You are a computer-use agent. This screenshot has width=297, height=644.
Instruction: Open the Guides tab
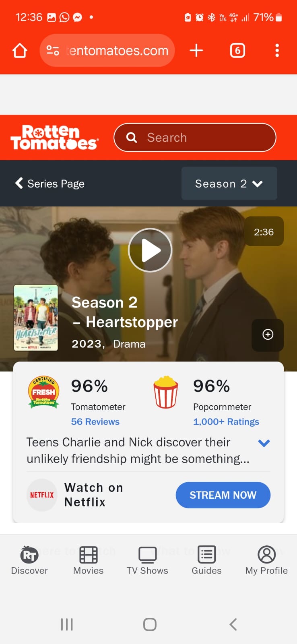point(206,560)
